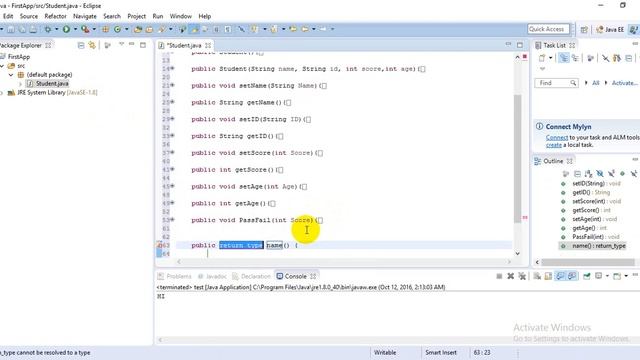This screenshot has height=360, width=640.
Task: Open the Project menu
Action: click(136, 16)
